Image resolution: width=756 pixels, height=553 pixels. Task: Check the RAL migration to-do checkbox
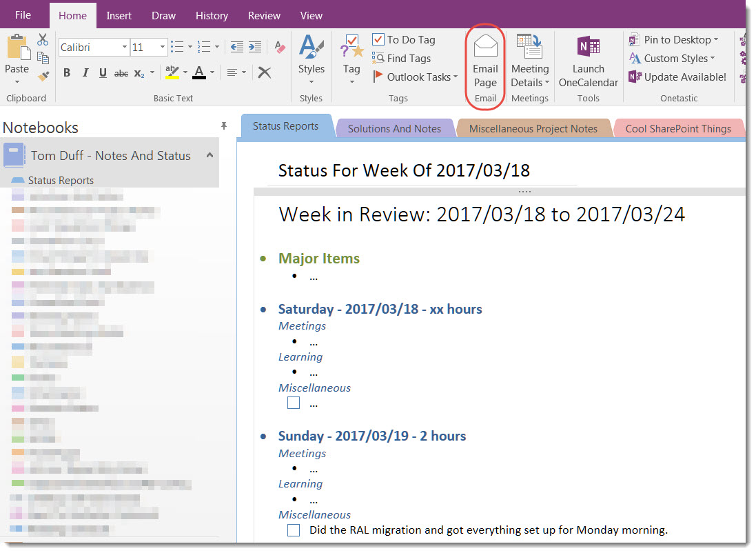click(294, 530)
